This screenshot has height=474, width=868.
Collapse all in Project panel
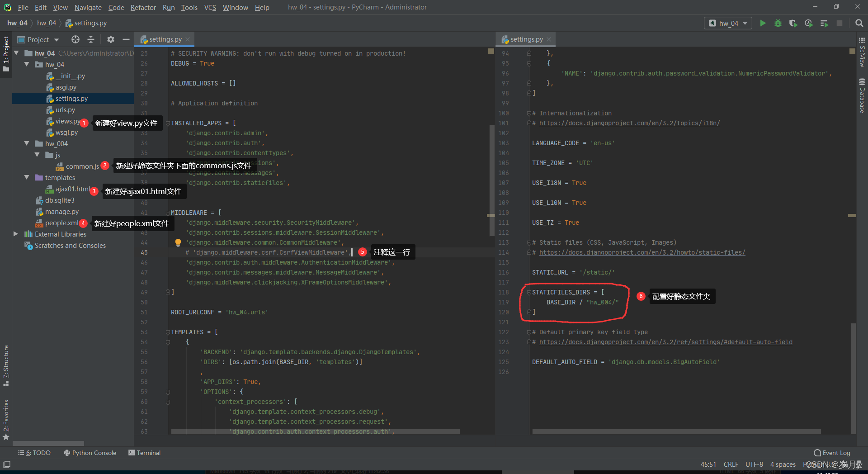point(91,39)
